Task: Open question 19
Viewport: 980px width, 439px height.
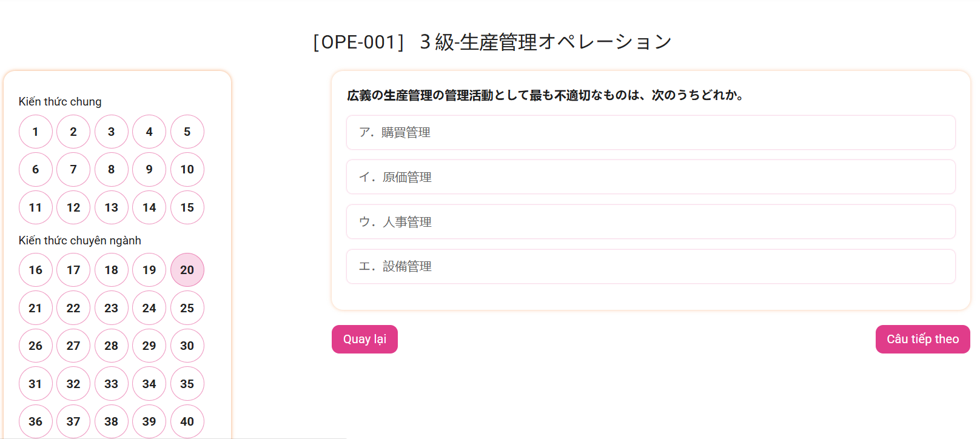Action: [149, 270]
